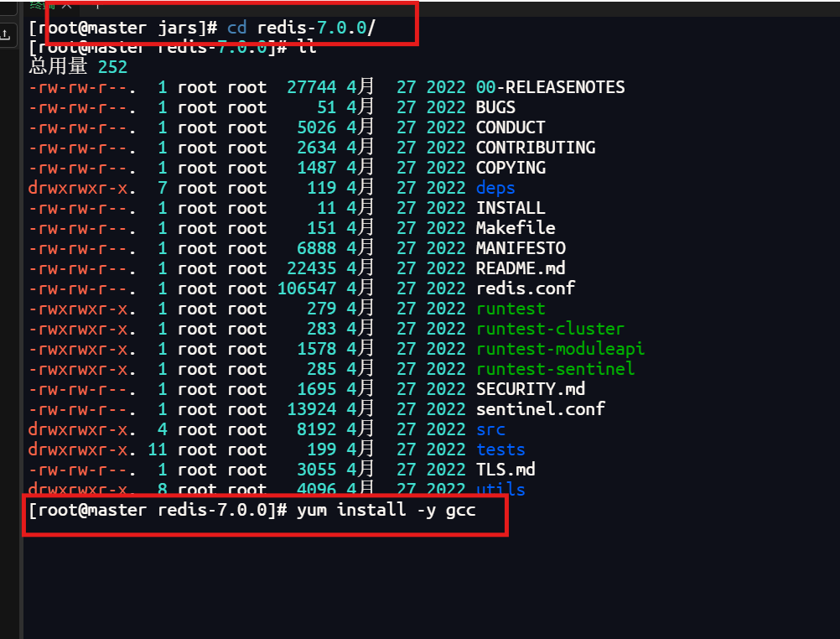Select the README.md file name
This screenshot has height=639, width=840.
click(x=521, y=268)
